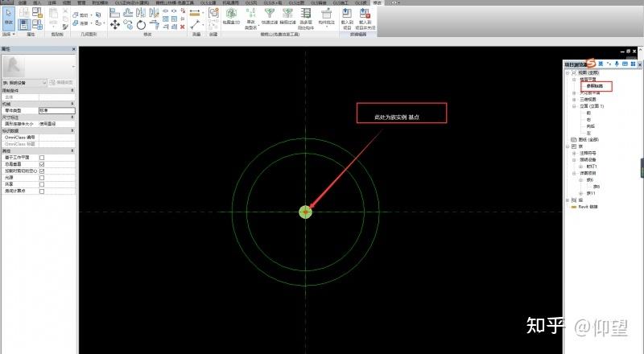Expand the Annotation Symbols family node
This screenshot has height=354, width=644.
(x=574, y=153)
